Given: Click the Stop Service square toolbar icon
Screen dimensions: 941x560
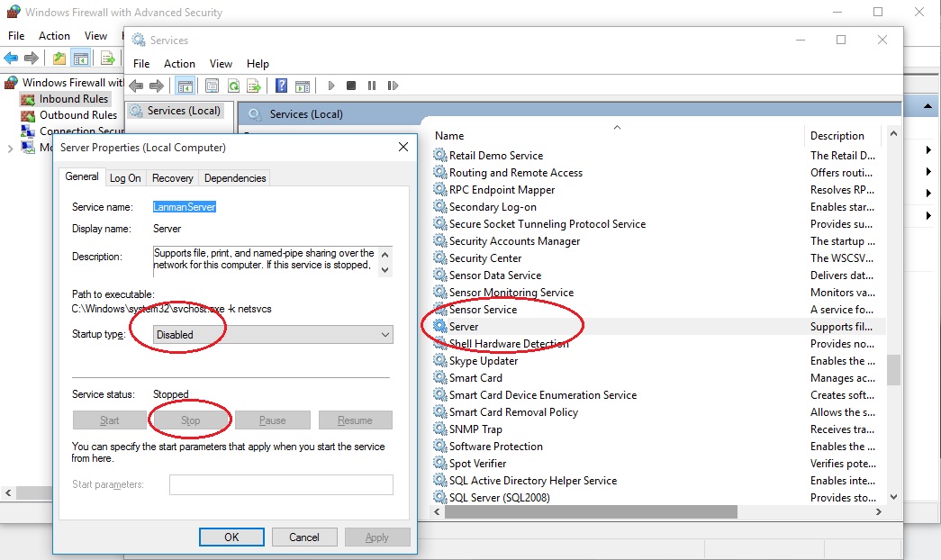Looking at the screenshot, I should tap(351, 86).
